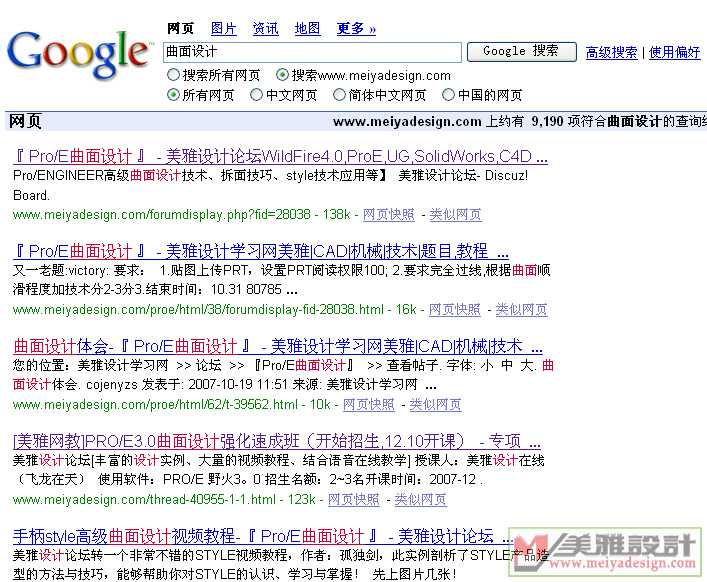Click URL text www.meiyadesign.com/forumdisplay.php?fid=28038

[162, 215]
